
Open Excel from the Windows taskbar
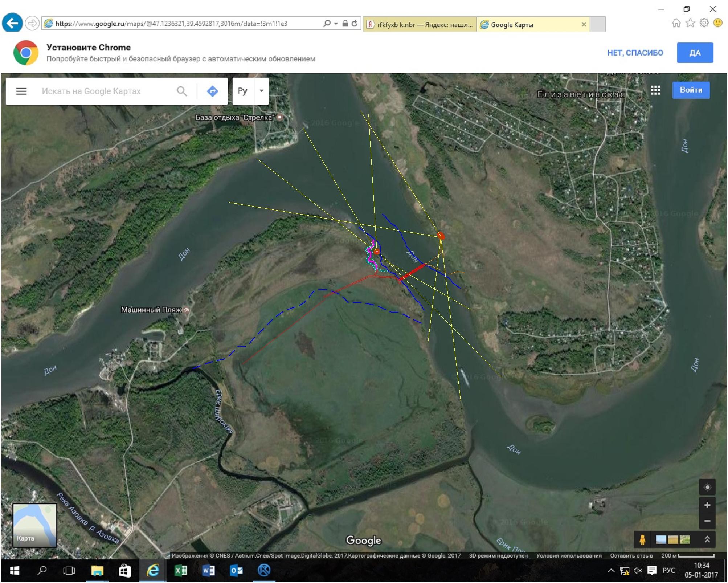(181, 571)
